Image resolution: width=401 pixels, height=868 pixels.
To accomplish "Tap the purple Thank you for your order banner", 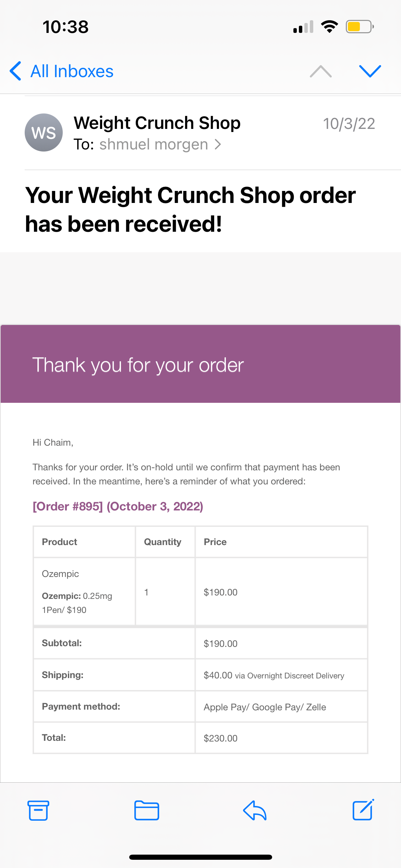I will 200,364.
